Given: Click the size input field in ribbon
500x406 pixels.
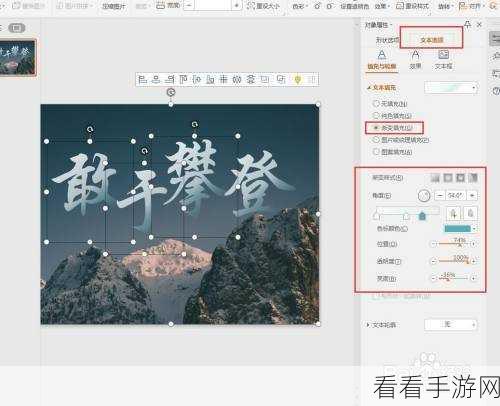Looking at the screenshot, I should 213,5.
